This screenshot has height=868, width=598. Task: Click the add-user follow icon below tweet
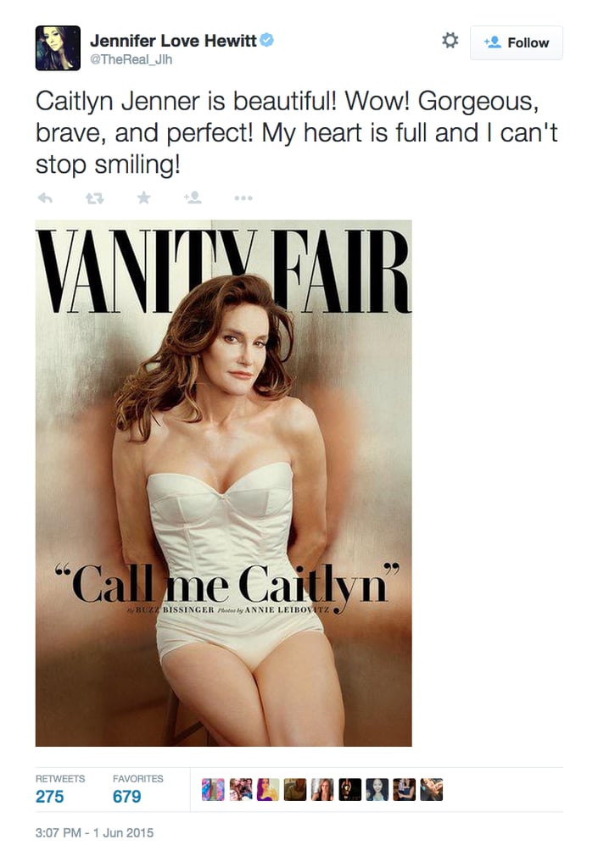193,197
